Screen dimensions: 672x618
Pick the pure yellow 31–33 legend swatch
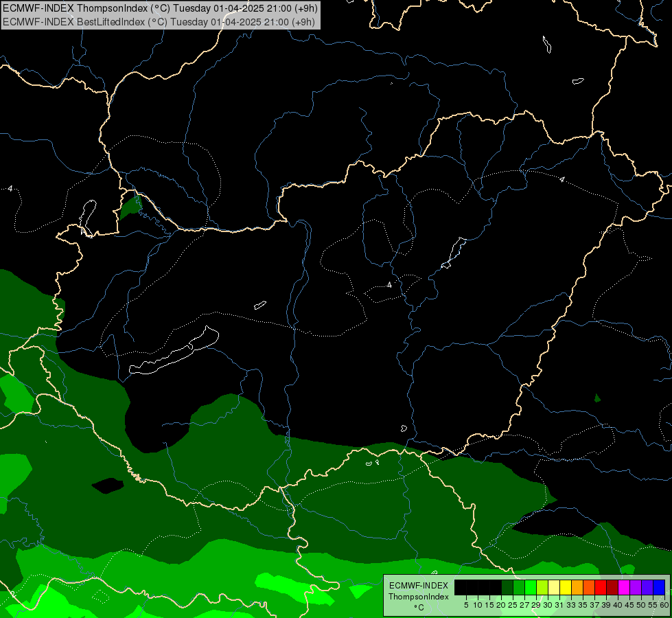pyautogui.click(x=566, y=587)
